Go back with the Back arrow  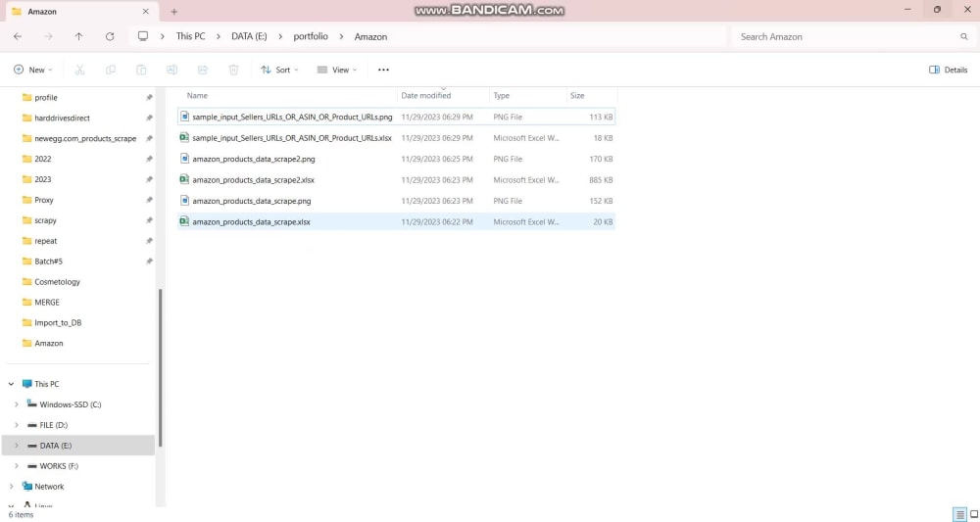coord(18,37)
